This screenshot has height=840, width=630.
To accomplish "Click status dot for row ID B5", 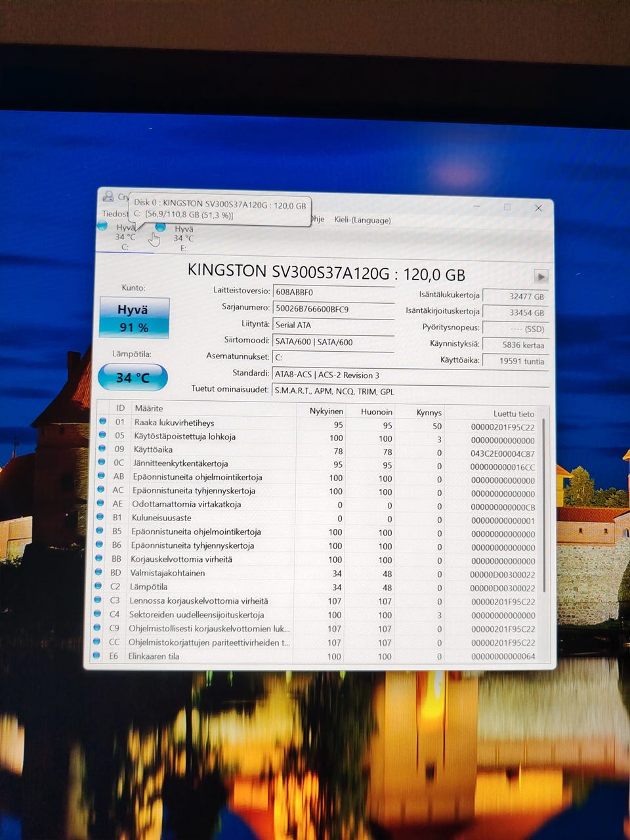I will (100, 530).
